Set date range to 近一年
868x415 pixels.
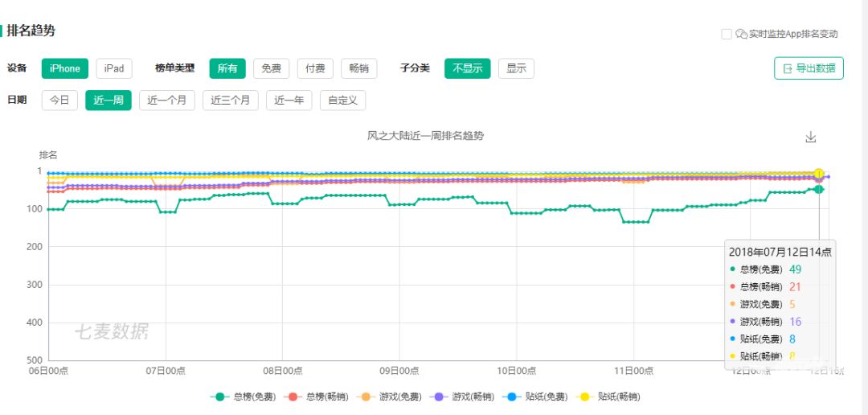(289, 101)
